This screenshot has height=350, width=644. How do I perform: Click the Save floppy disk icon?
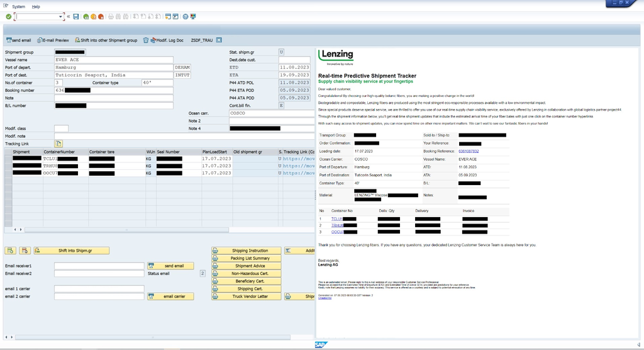coord(76,16)
